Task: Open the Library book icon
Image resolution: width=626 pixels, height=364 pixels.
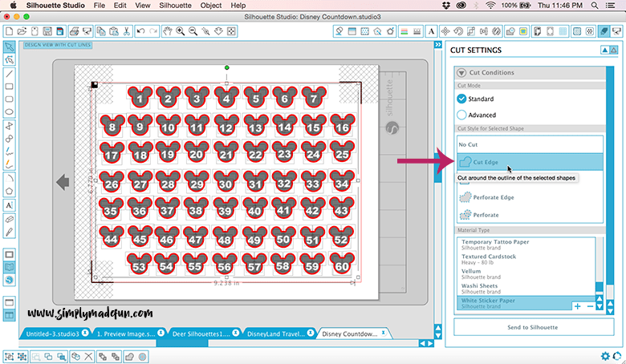Action: (x=9, y=267)
